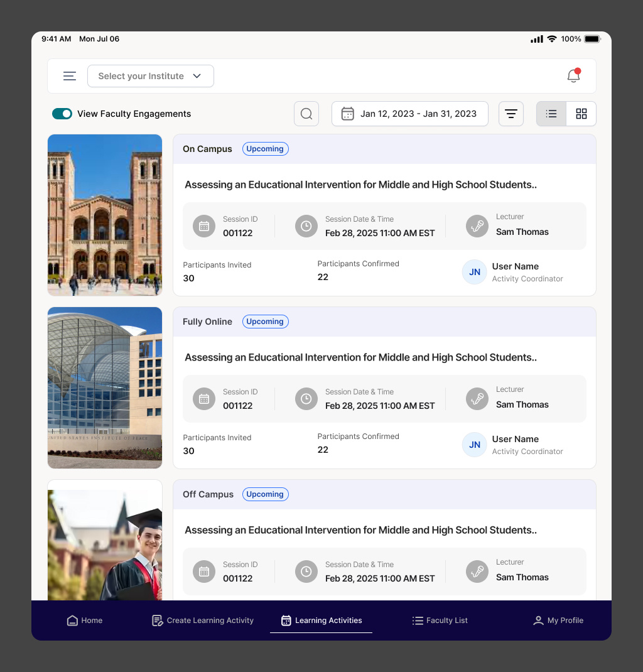Open the Learning Activities section

[321, 621]
